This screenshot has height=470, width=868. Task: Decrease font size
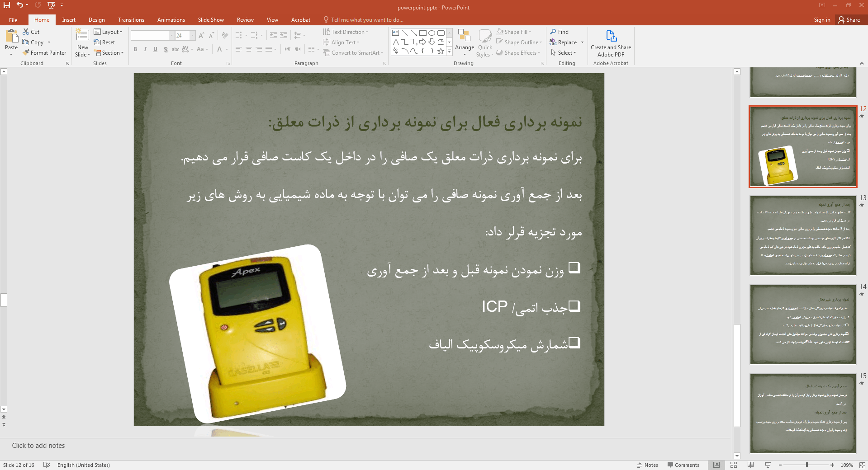pyautogui.click(x=211, y=35)
